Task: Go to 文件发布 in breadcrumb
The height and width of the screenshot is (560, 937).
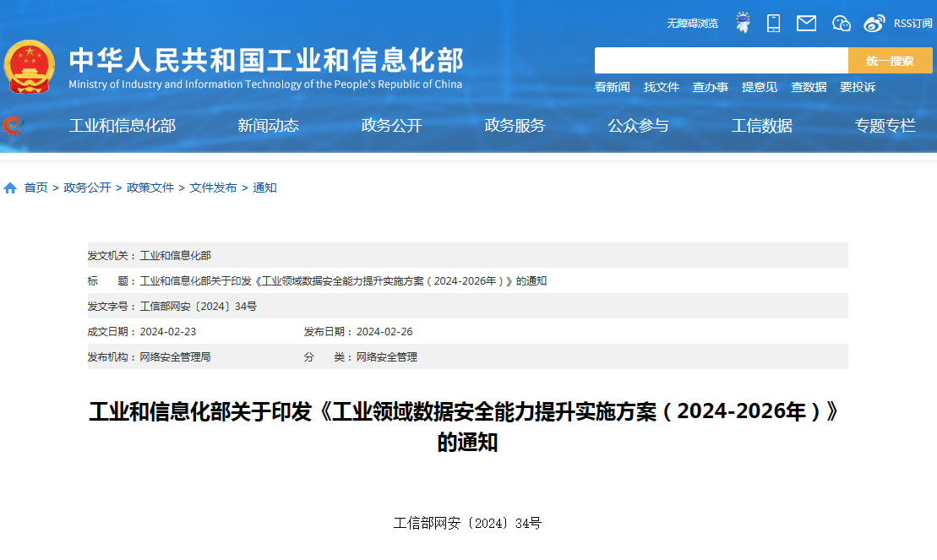Action: pos(213,188)
